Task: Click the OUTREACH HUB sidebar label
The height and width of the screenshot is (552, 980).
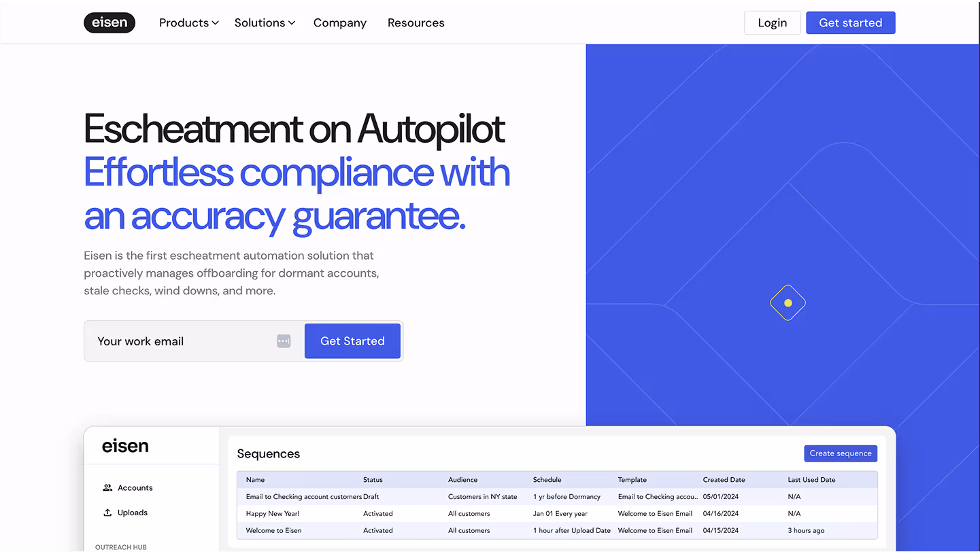Action: pos(121,547)
